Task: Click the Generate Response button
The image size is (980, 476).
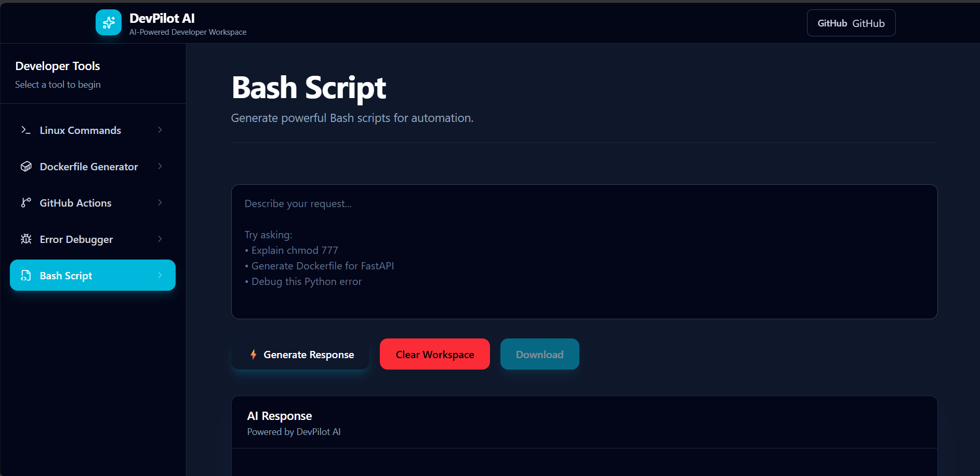Action: 300,354
